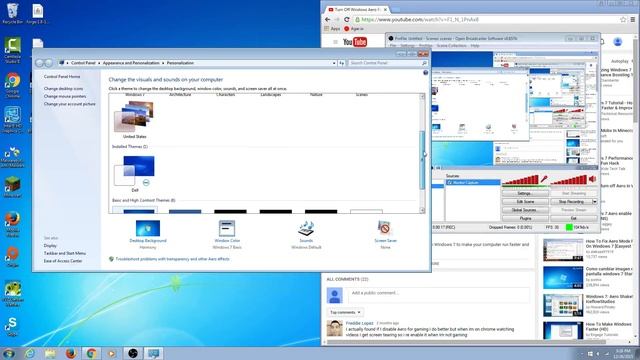Open the Google Chrome desktop shortcut
The height and width of the screenshot is (360, 640).
(x=12, y=85)
